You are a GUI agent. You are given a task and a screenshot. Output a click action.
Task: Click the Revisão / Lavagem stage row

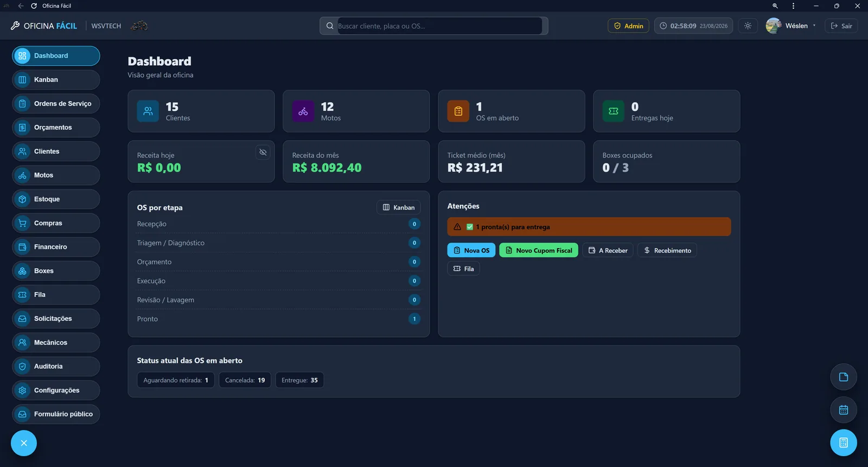(x=278, y=300)
